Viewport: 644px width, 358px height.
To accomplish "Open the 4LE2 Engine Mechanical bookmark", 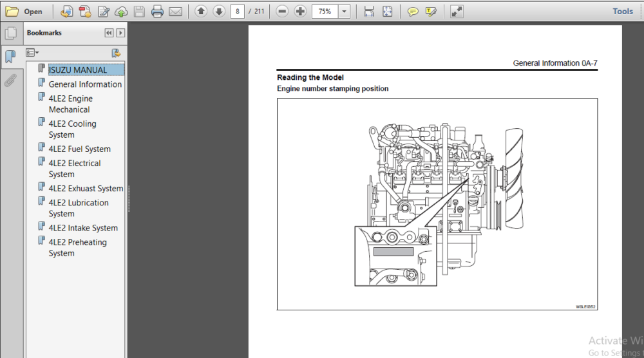I will (71, 104).
